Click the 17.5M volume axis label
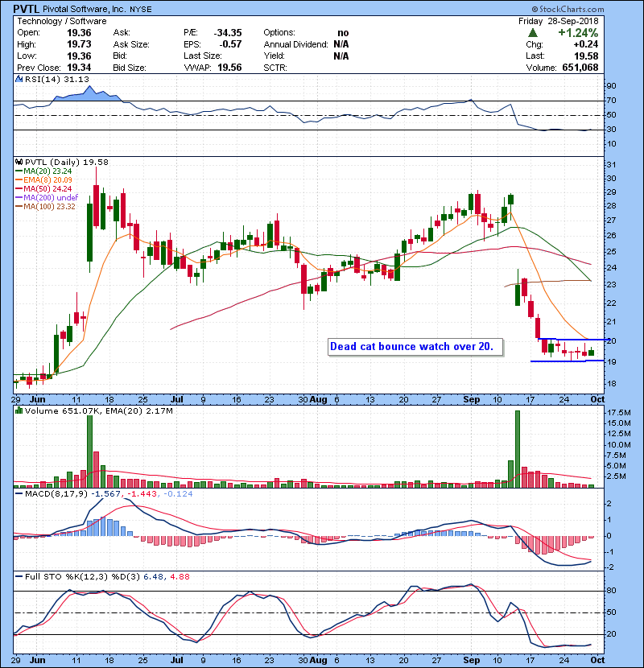The image size is (644, 668). click(x=619, y=413)
